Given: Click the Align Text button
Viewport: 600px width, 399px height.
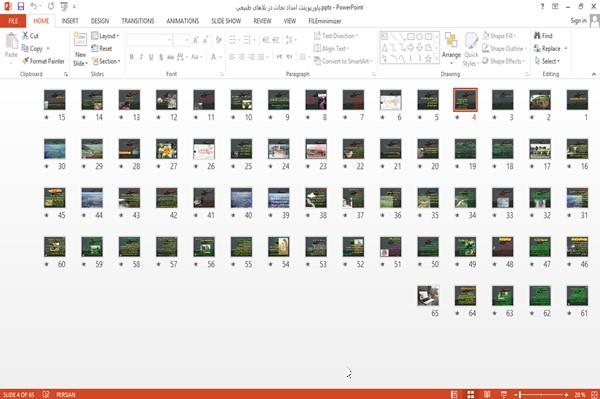Looking at the screenshot, I should point(331,49).
